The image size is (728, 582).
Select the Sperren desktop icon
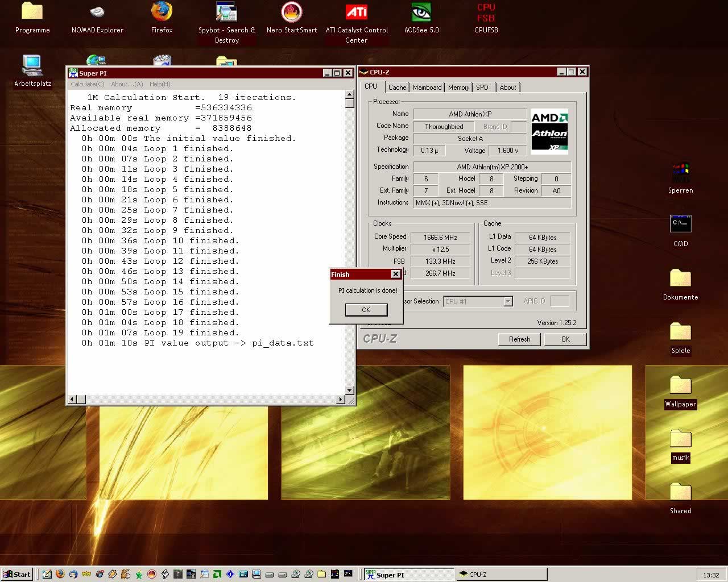click(x=680, y=178)
